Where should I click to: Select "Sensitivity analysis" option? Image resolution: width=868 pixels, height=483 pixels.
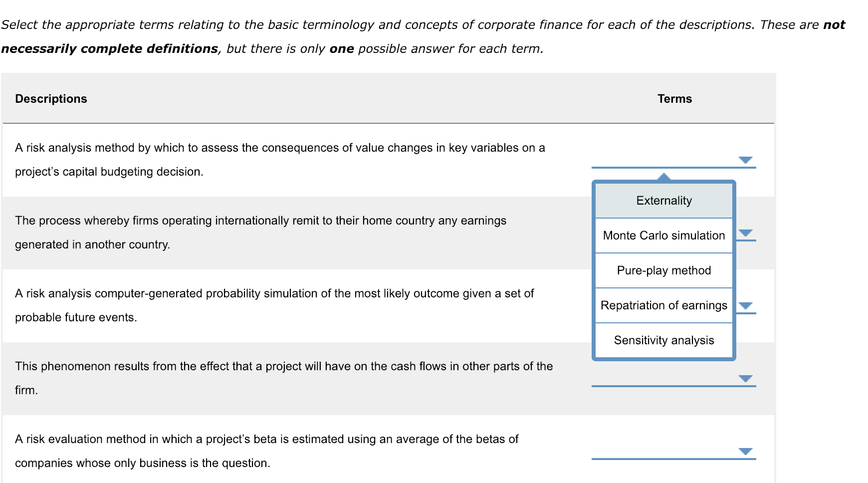(663, 340)
